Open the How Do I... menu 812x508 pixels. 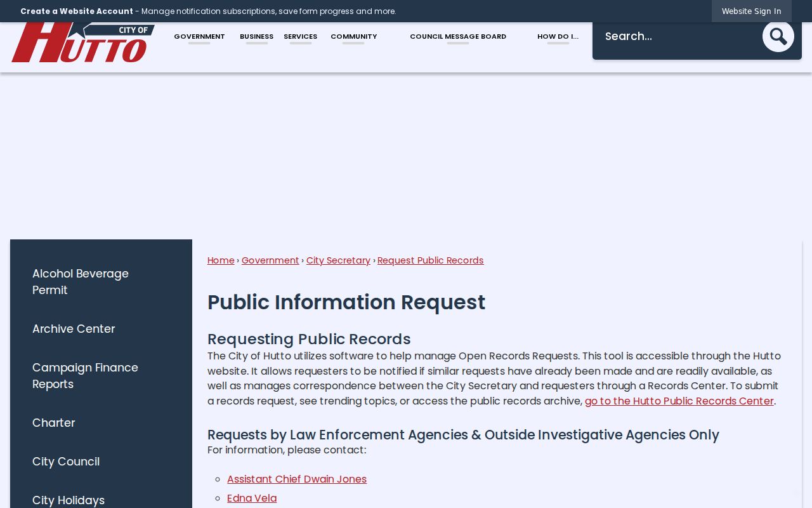(x=558, y=37)
